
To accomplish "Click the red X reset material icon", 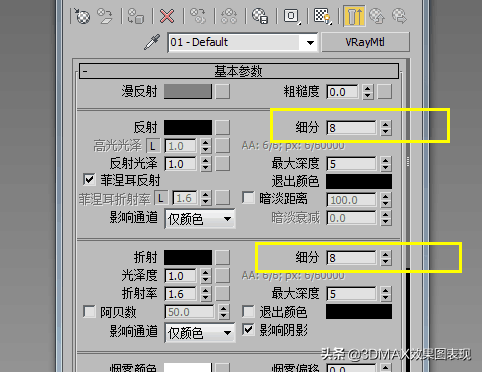I will (167, 16).
